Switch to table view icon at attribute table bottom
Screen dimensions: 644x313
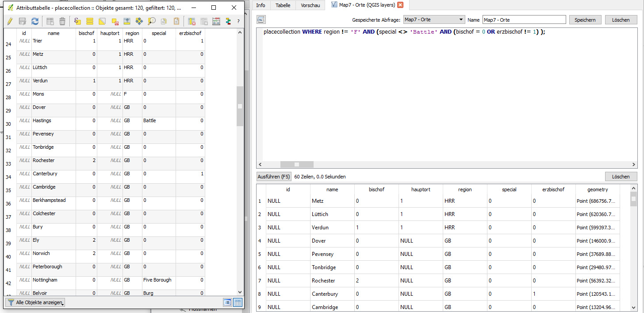click(238, 302)
